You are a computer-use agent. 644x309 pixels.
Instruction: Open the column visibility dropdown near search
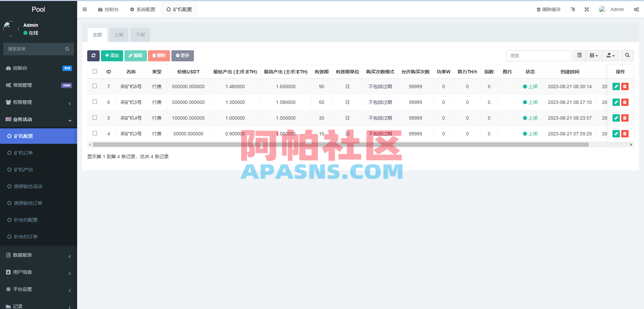[x=594, y=56]
